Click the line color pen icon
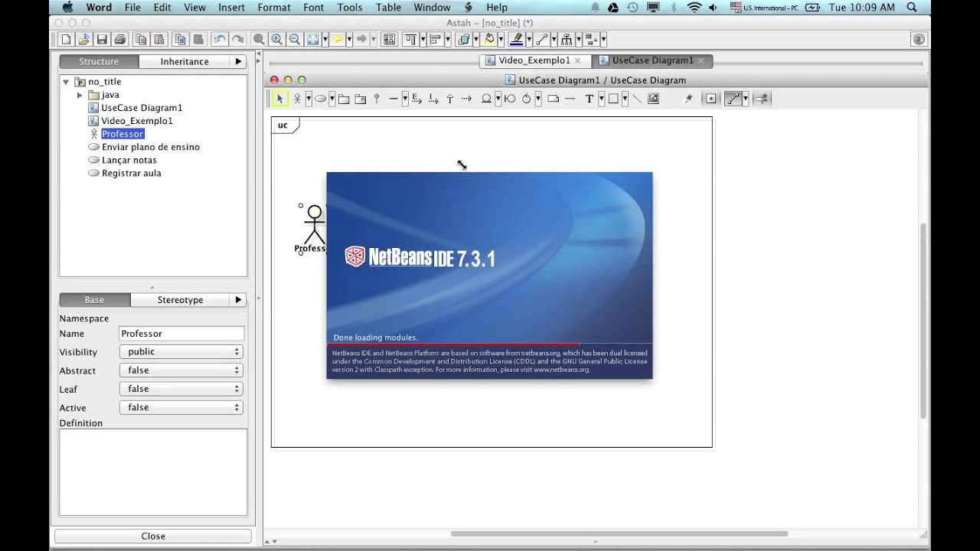980x551 pixels. click(516, 39)
